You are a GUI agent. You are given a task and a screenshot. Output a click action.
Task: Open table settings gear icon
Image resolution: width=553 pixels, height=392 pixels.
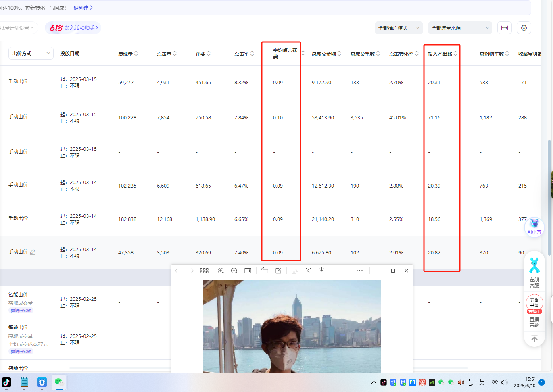click(x=524, y=28)
